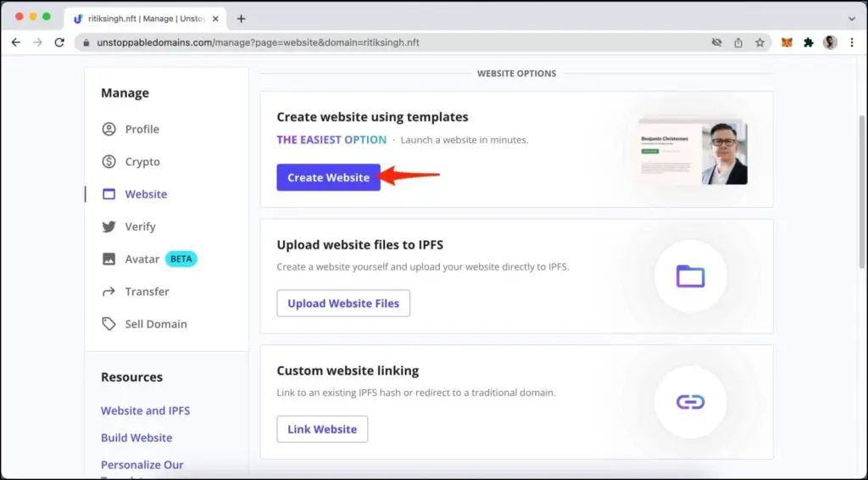This screenshot has width=868, height=480.
Task: Click the Website window icon in sidebar
Action: tap(109, 194)
